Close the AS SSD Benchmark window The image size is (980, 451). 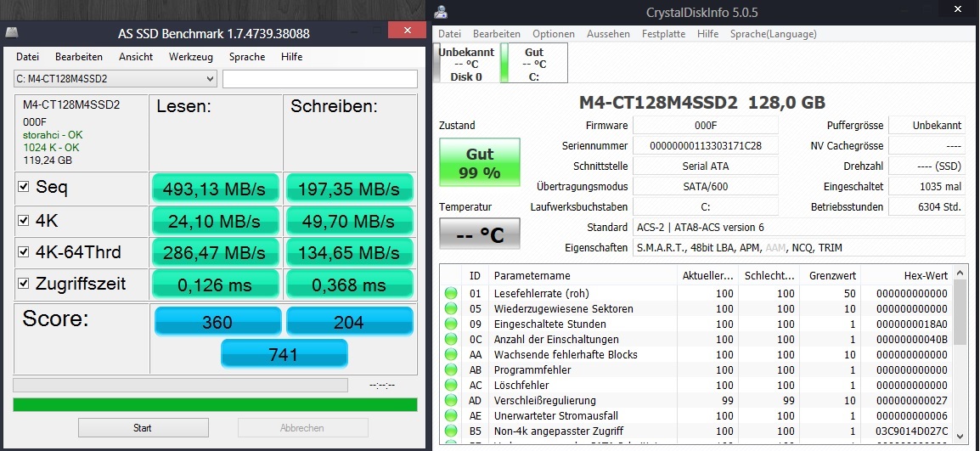click(407, 30)
